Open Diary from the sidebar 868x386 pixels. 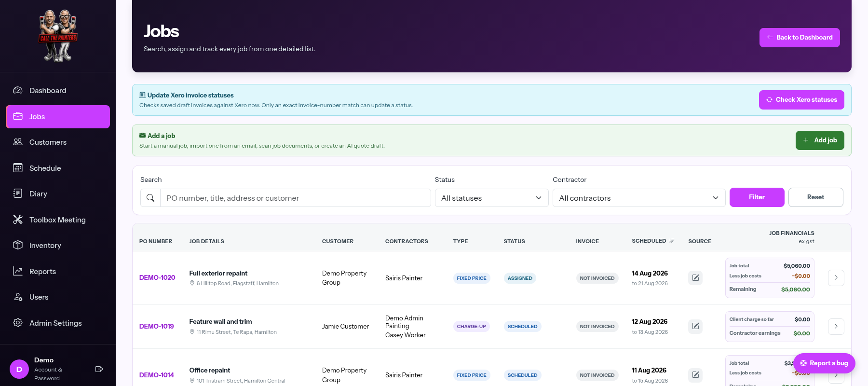(x=58, y=194)
